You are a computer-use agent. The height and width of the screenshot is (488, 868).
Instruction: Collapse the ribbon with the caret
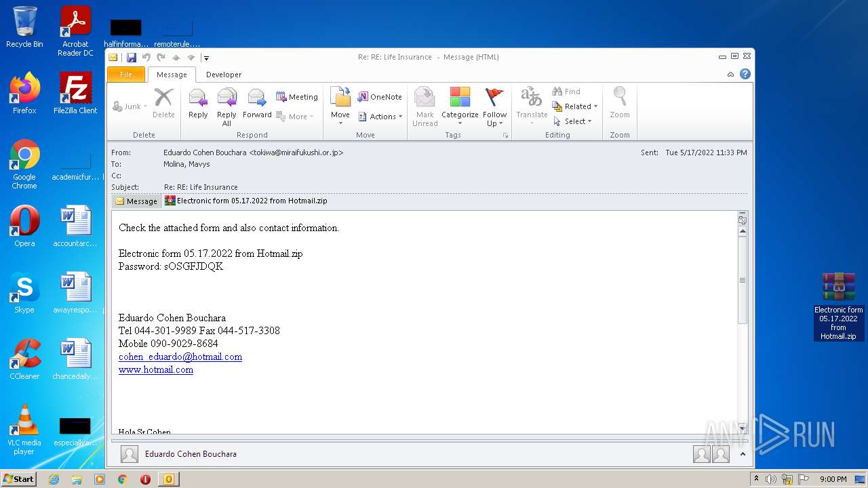click(x=730, y=75)
